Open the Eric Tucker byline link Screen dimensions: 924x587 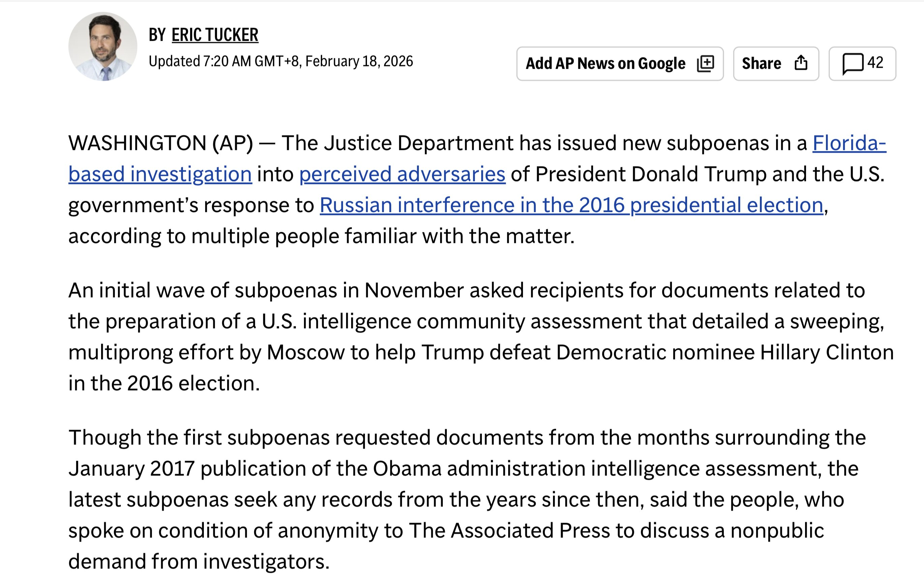click(215, 35)
